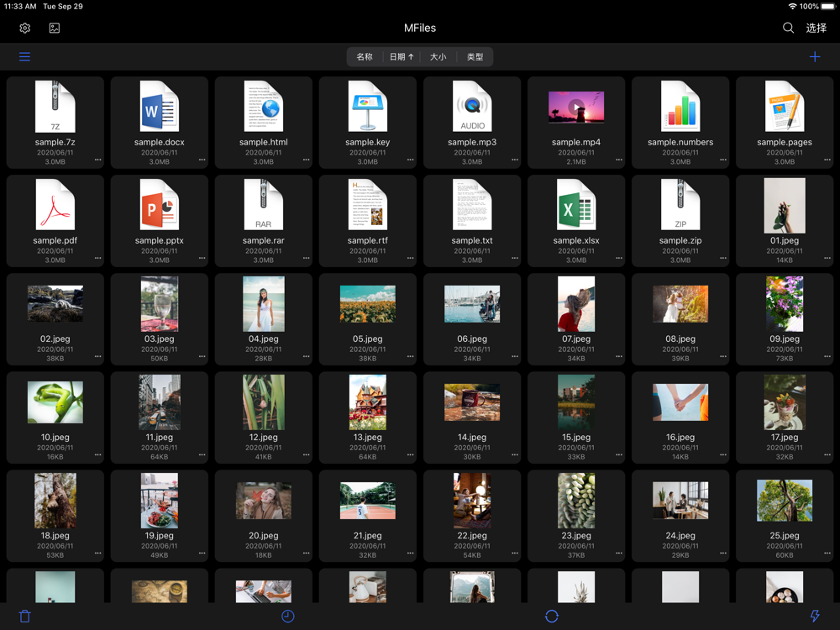Expand more options for sample.pdf
The image size is (840, 630).
point(97,258)
